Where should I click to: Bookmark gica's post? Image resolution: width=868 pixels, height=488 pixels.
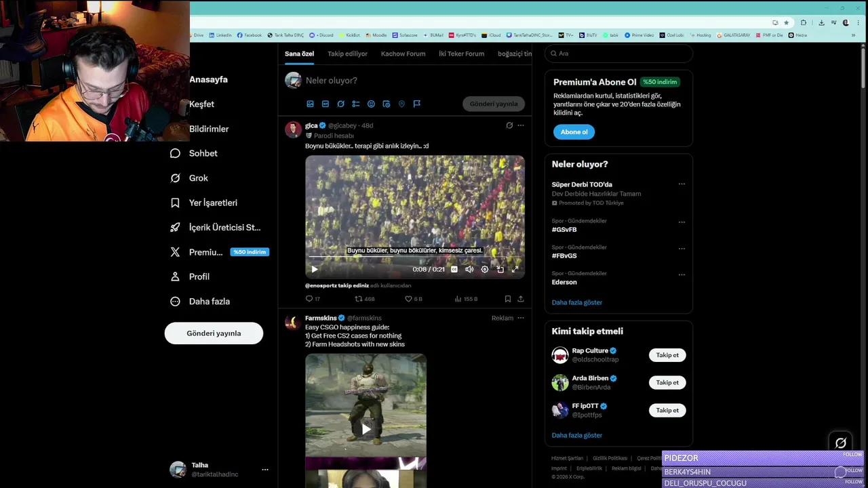point(508,299)
